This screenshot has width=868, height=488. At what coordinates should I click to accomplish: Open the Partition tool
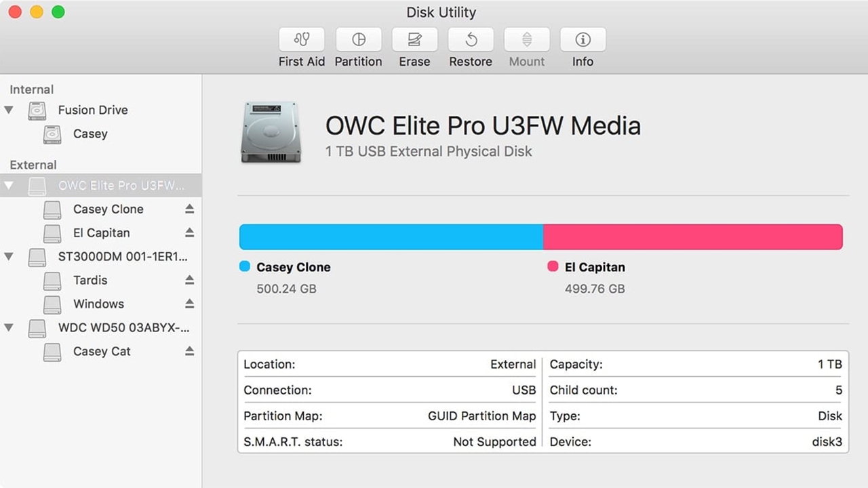(358, 40)
